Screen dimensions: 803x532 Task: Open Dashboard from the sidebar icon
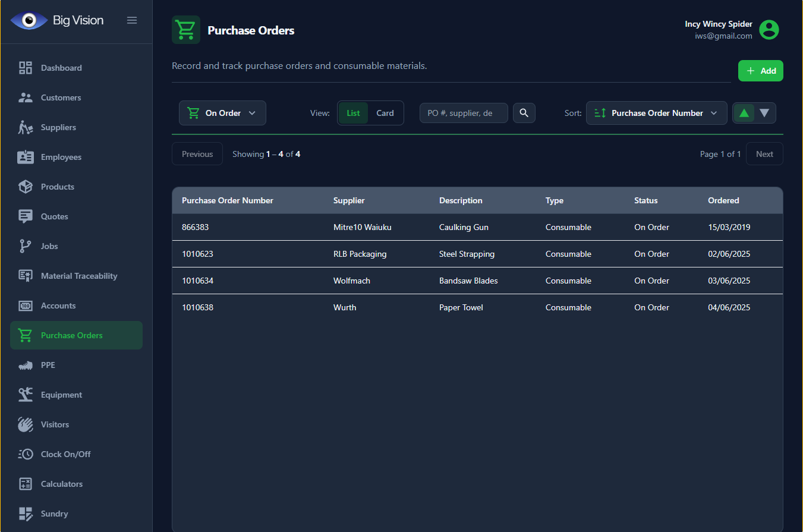click(x=26, y=68)
